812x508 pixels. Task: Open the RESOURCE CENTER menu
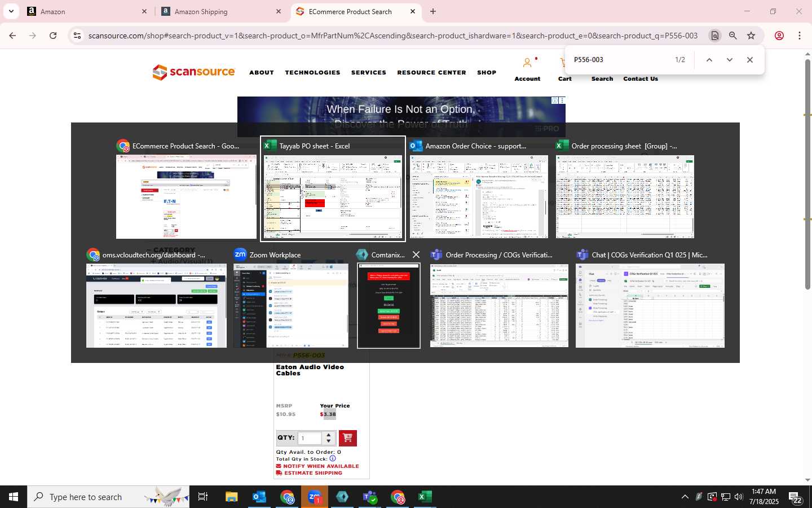431,73
